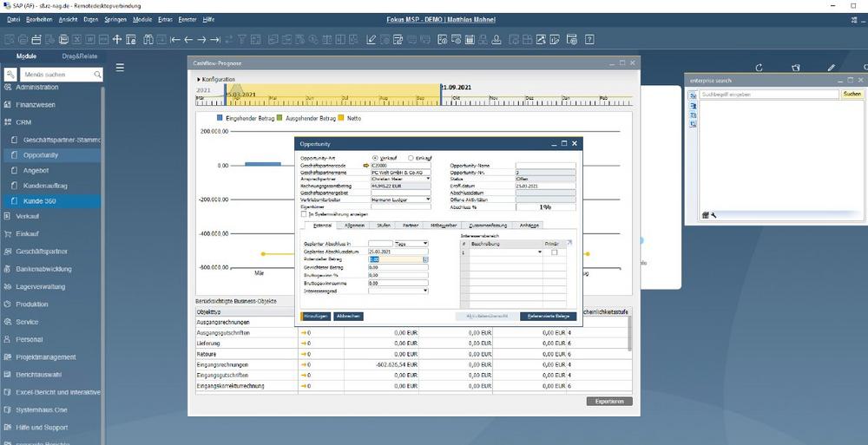Expand the Verkauf module
Image resolution: width=868 pixels, height=445 pixels.
click(x=27, y=216)
